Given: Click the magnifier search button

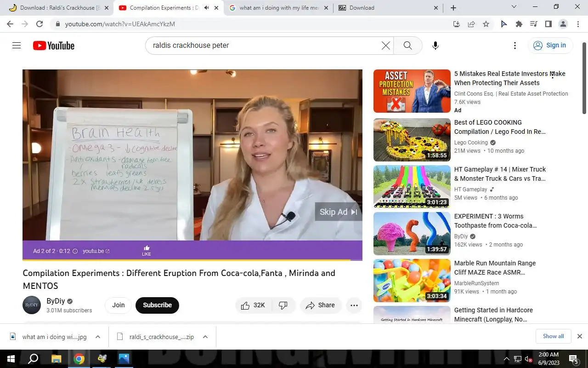Looking at the screenshot, I should 407,45.
